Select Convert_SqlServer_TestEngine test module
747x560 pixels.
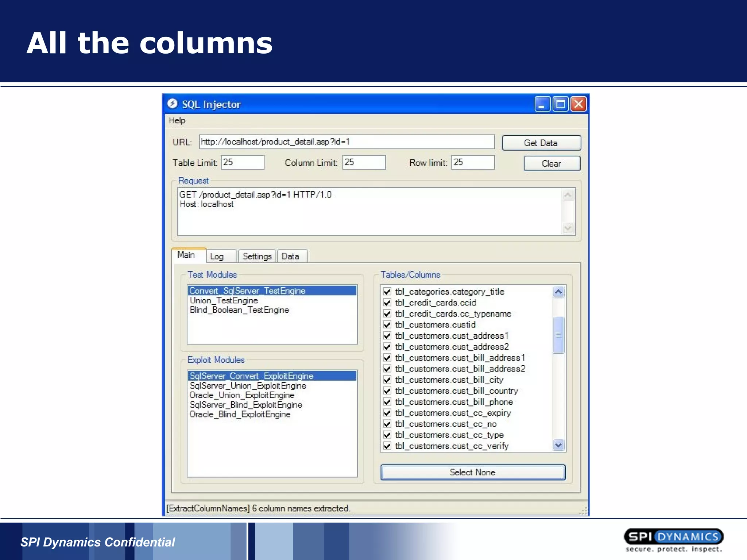272,291
